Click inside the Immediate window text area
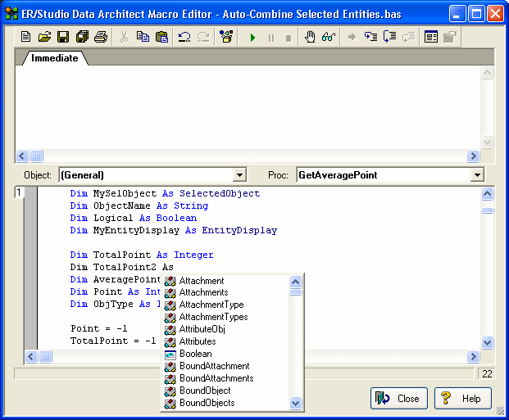This screenshot has height=420, width=509. pyautogui.click(x=248, y=107)
